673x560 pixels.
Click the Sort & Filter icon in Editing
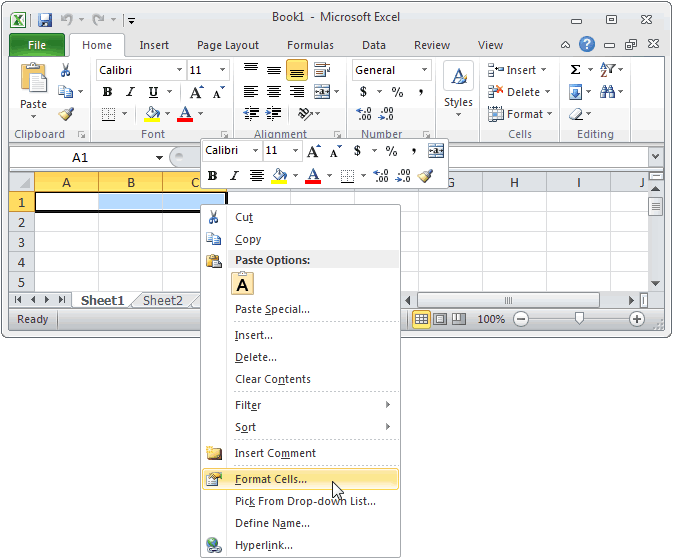607,70
